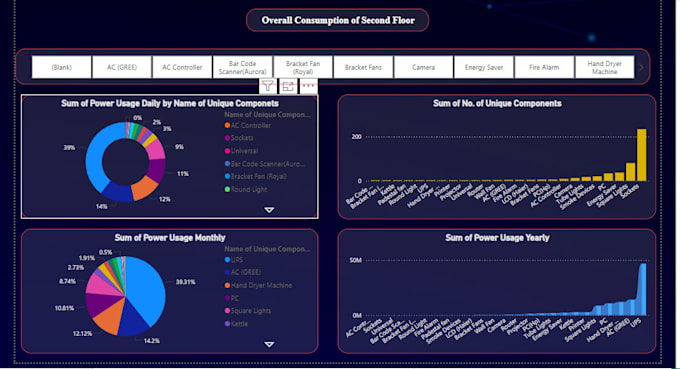Select the Fire Alarm slicer tile
680x369 pixels.
point(544,67)
